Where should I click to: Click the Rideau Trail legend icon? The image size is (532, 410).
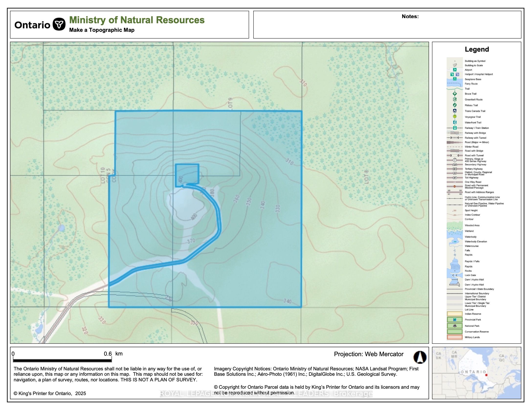(x=455, y=105)
